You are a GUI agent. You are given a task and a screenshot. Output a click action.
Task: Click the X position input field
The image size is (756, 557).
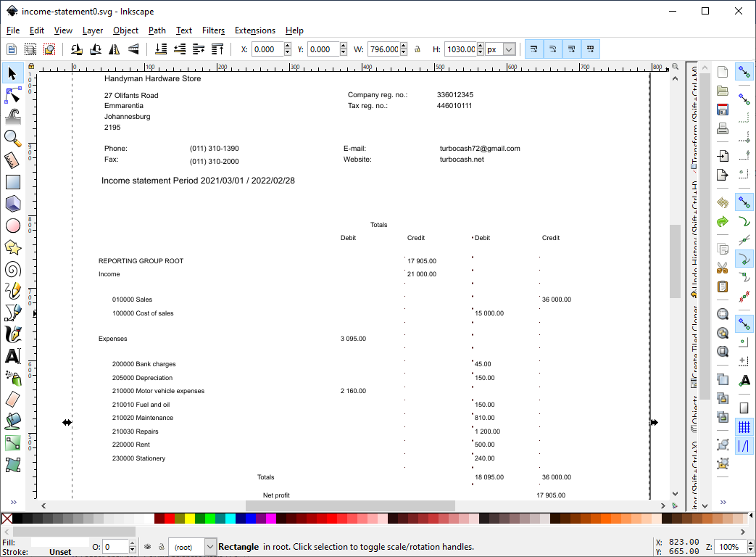(x=267, y=49)
